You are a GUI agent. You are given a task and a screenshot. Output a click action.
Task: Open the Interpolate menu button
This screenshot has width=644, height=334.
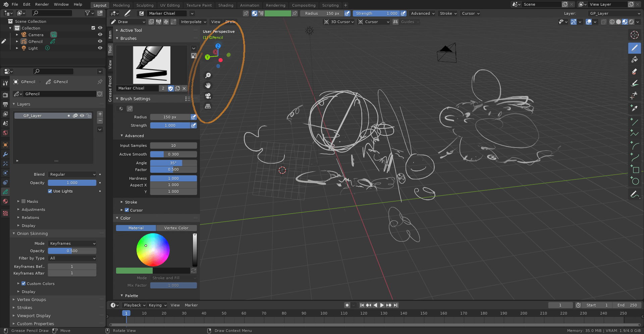(193, 22)
